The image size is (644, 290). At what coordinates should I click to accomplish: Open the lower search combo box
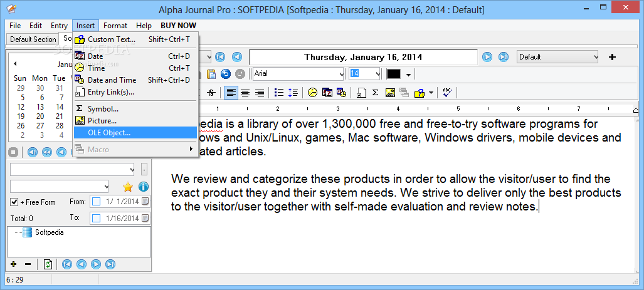pos(60,186)
